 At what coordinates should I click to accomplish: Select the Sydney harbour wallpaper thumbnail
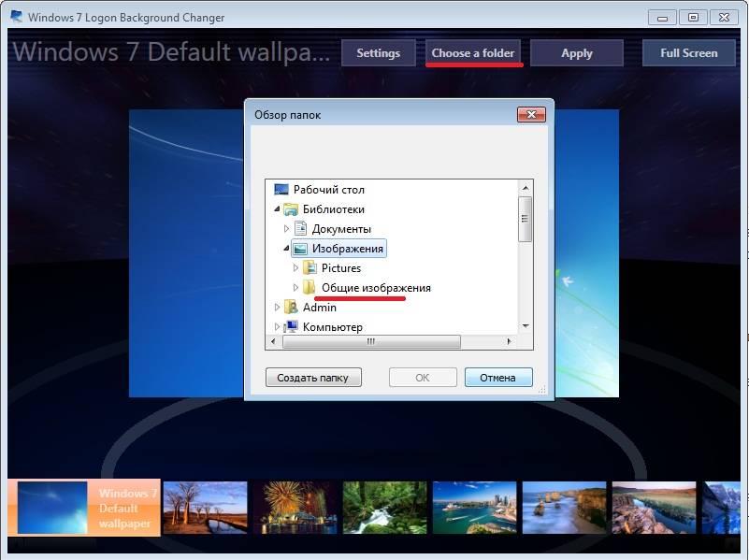(x=475, y=508)
